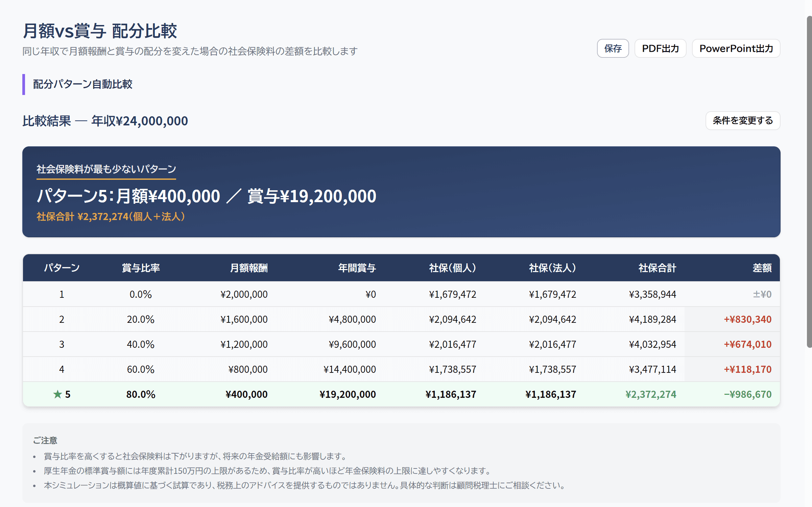
Task: Click the 60.0% bonus ratio cell
Action: 141,369
